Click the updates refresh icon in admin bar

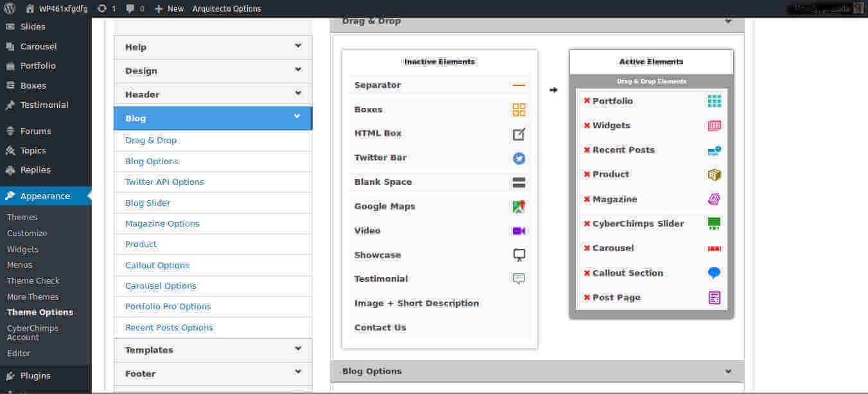tap(102, 9)
